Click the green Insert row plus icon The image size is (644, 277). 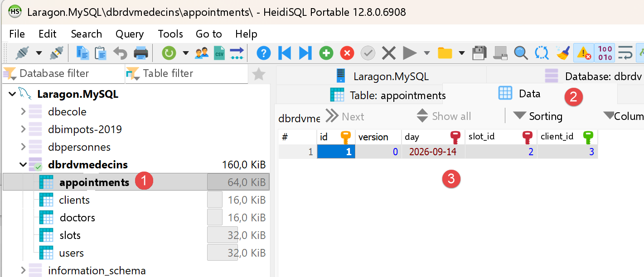click(x=326, y=53)
